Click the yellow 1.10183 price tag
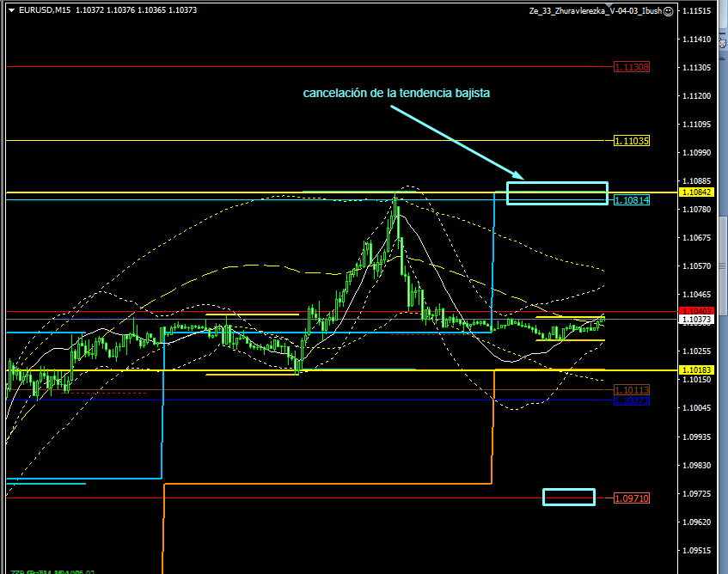728x574 pixels. point(696,369)
